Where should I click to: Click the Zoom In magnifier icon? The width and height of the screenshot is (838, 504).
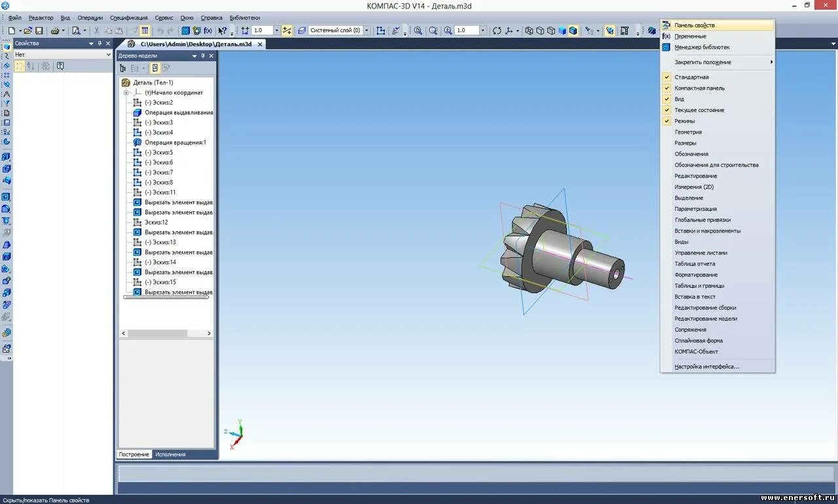click(448, 31)
